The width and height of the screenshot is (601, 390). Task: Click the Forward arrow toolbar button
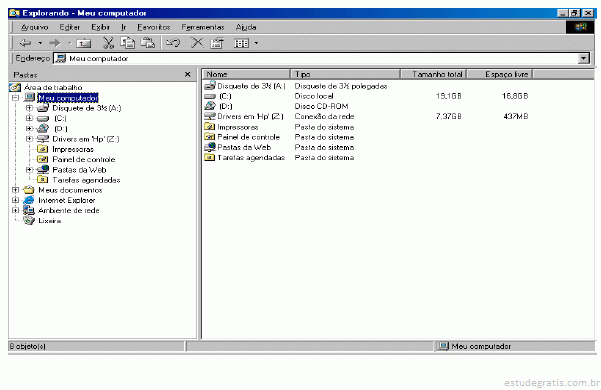click(55, 43)
